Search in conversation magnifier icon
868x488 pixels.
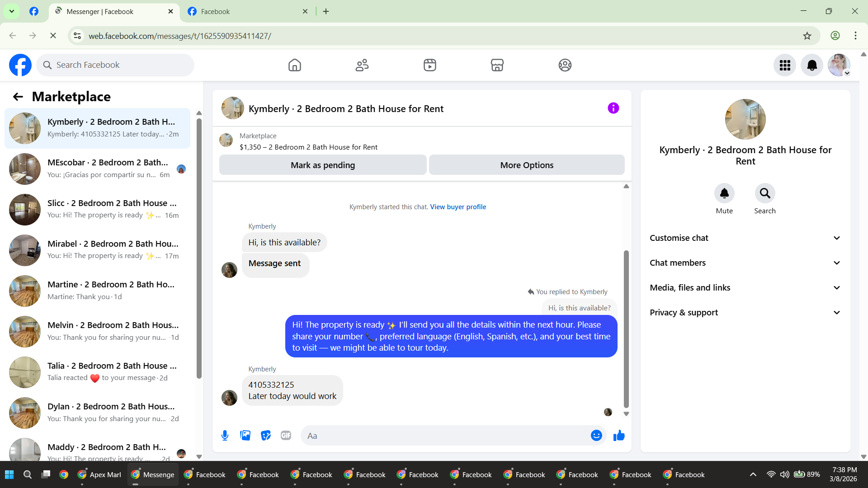(764, 193)
